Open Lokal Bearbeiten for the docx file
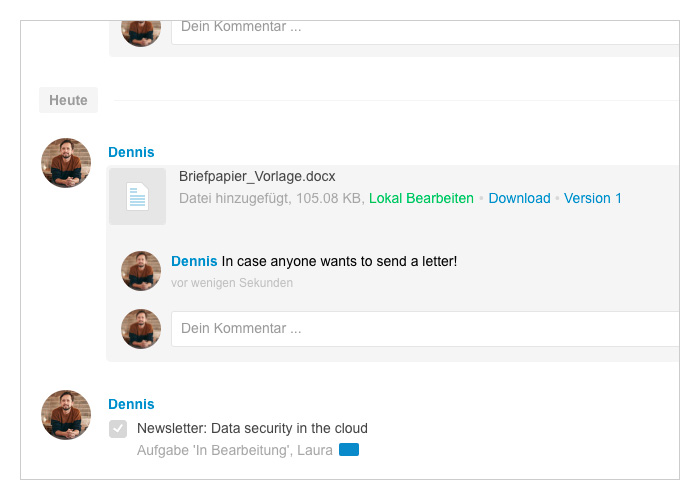Screen dimensions: 700x500 click(421, 198)
